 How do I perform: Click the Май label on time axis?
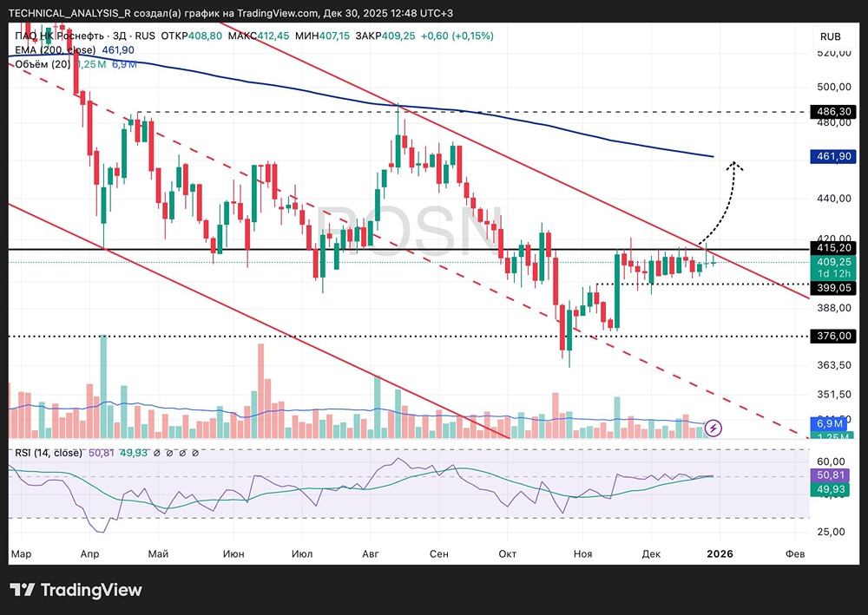(158, 553)
